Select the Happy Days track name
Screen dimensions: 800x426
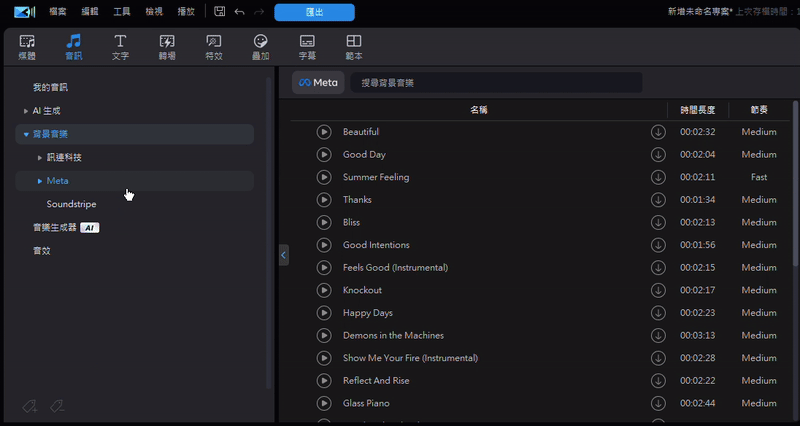(368, 313)
